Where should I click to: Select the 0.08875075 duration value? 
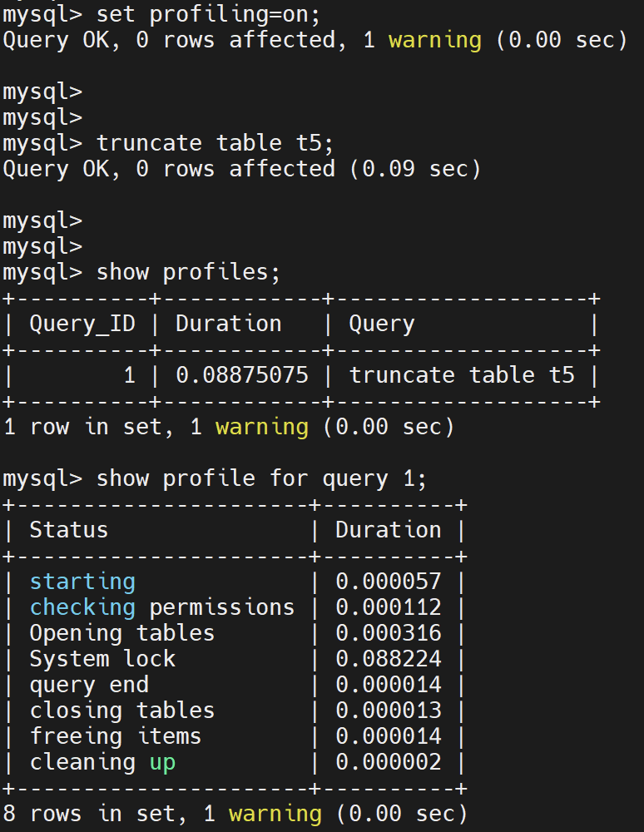[241, 375]
